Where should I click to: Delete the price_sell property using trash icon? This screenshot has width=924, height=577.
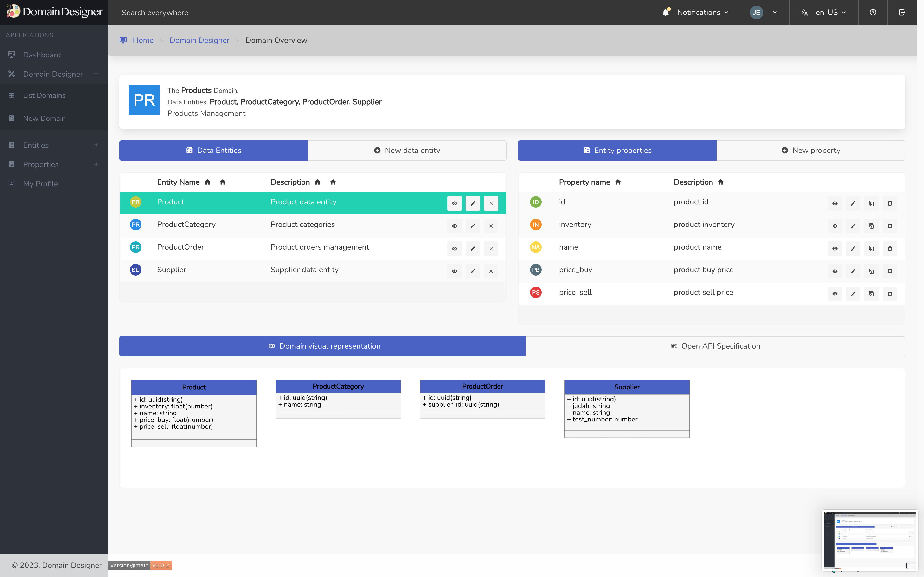tap(890, 294)
